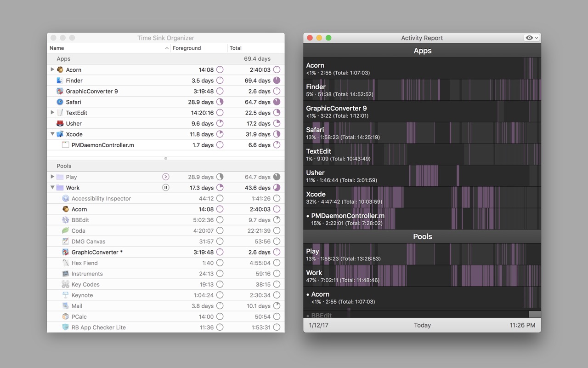The image size is (588, 368).
Task: Click the Safari compass icon
Action: tap(60, 102)
